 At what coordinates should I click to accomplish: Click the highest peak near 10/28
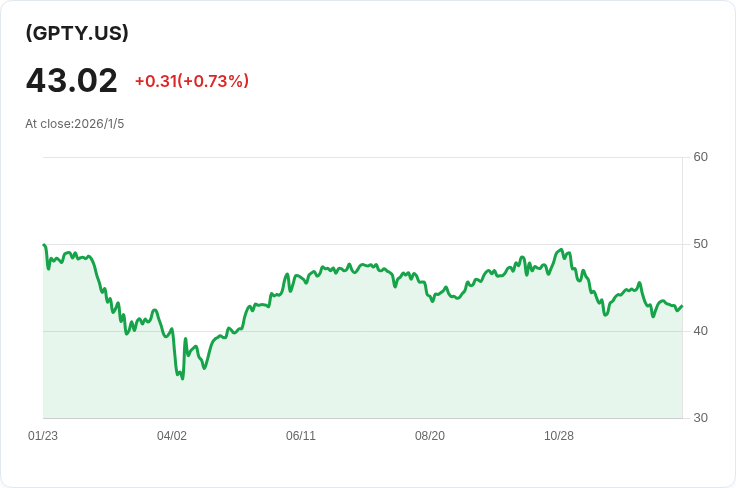562,250
